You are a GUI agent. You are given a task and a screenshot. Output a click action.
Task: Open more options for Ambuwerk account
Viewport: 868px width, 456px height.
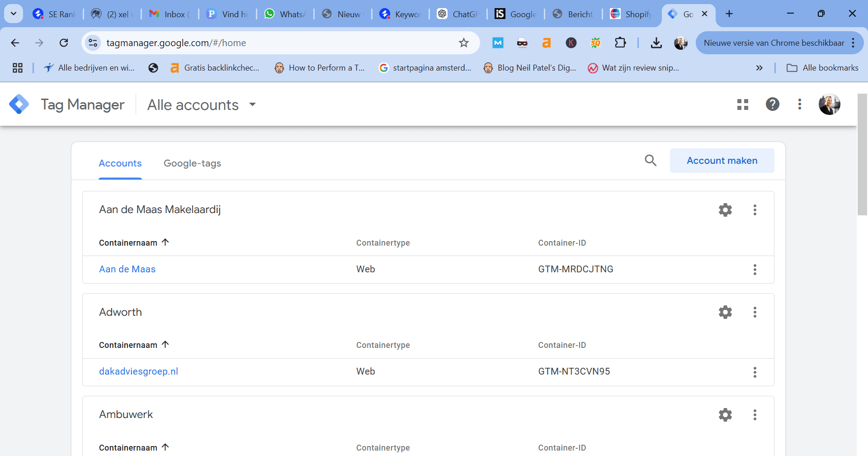click(x=755, y=415)
